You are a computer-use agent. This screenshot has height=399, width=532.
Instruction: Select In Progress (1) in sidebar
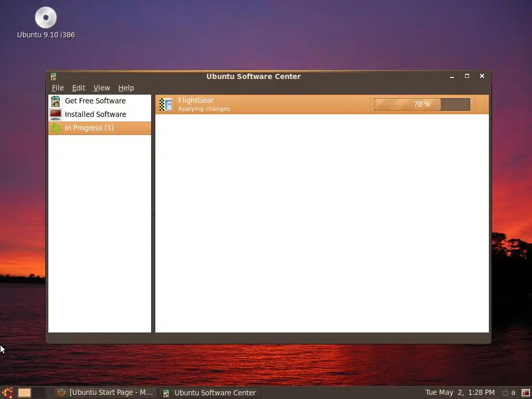pos(100,128)
